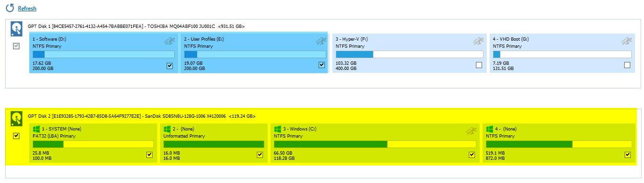Click the Windows (C:) usage bar
Screen dimensions: 644x183
375,144
